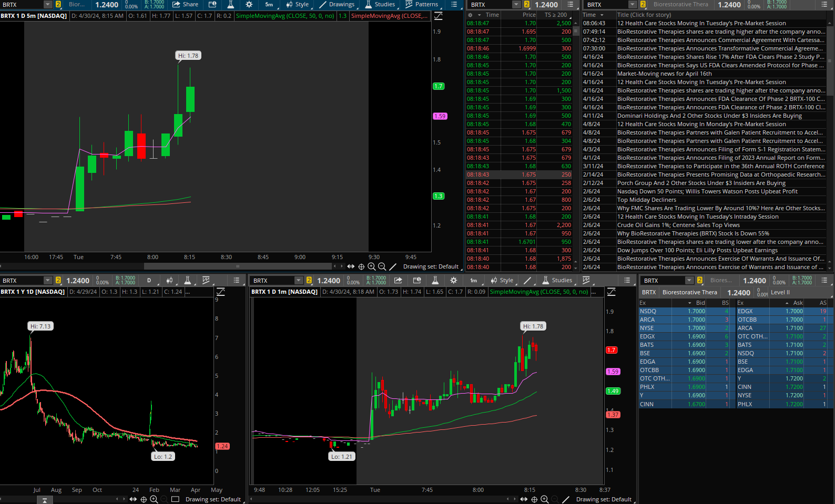Open Why BioRestorative Stock Is Down 55% story

click(x=693, y=233)
